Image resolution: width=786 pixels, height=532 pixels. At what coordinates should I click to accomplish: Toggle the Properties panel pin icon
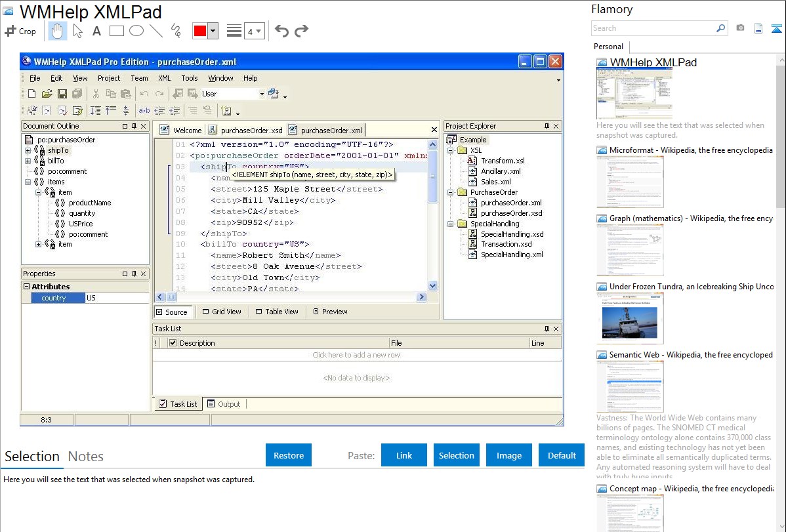pyautogui.click(x=134, y=274)
